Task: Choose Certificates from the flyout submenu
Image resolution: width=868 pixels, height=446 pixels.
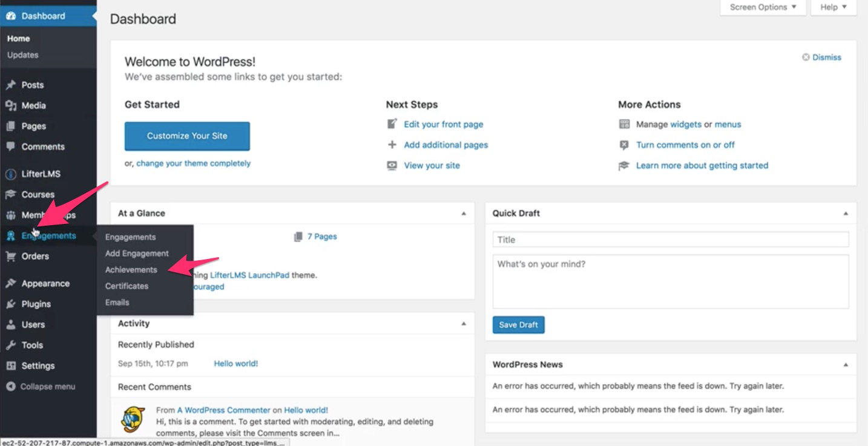Action: click(127, 286)
